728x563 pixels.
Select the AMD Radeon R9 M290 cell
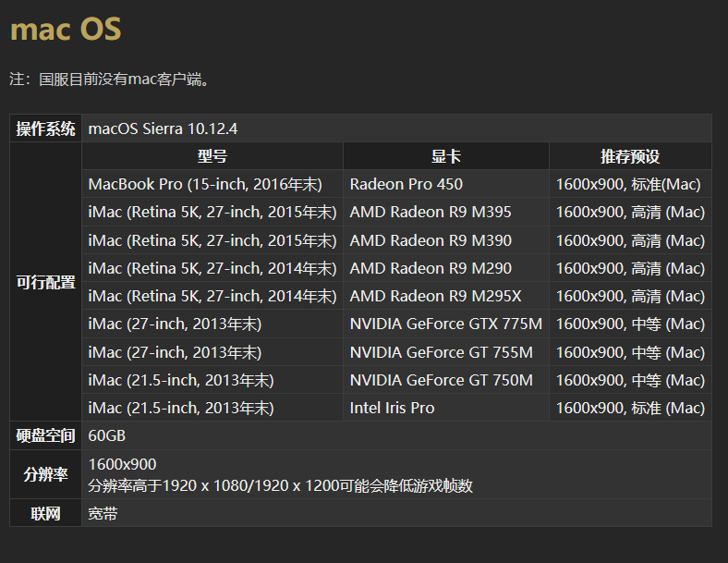(430, 268)
